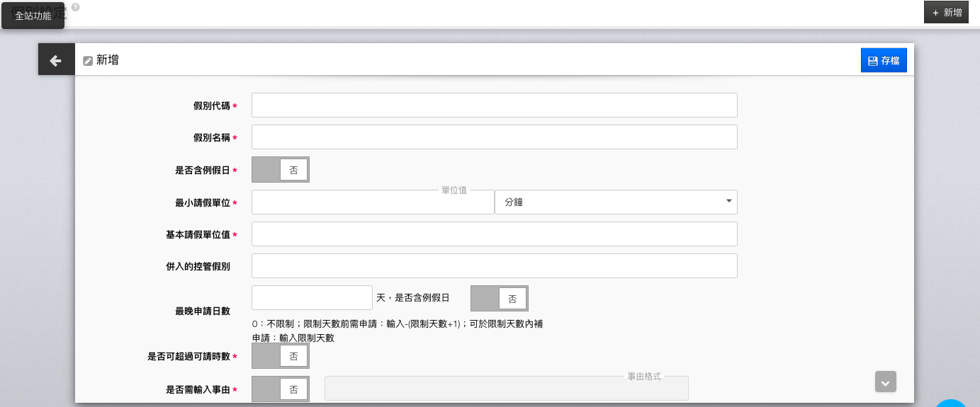
Task: Click the 最晚申請日數 days input
Action: 312,298
